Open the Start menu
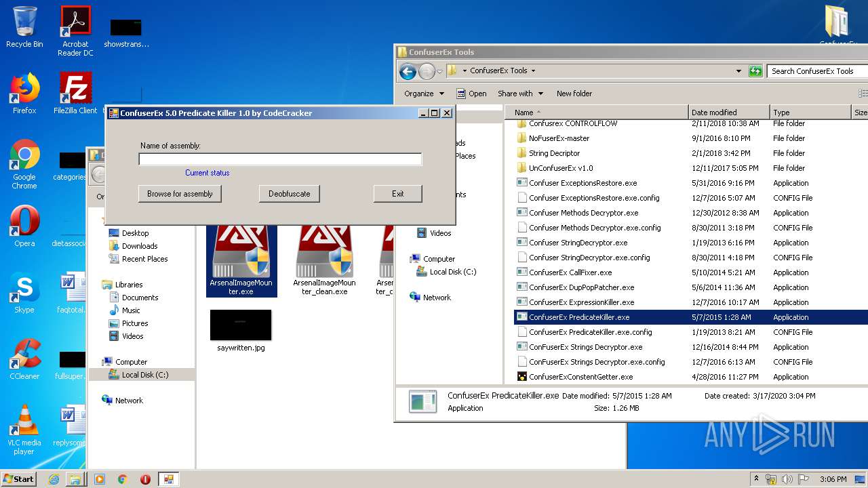The width and height of the screenshot is (868, 488). 18,479
